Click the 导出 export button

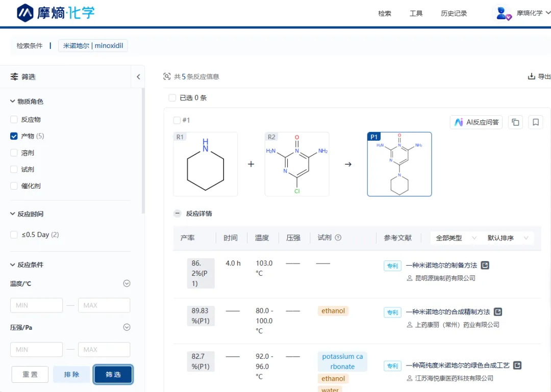(x=539, y=77)
